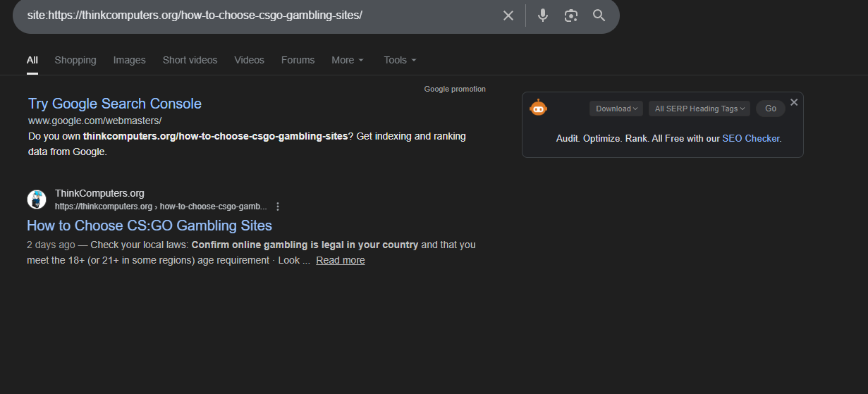Focus the search query input field
Screen dimensions: 868x394
[x=261, y=16]
